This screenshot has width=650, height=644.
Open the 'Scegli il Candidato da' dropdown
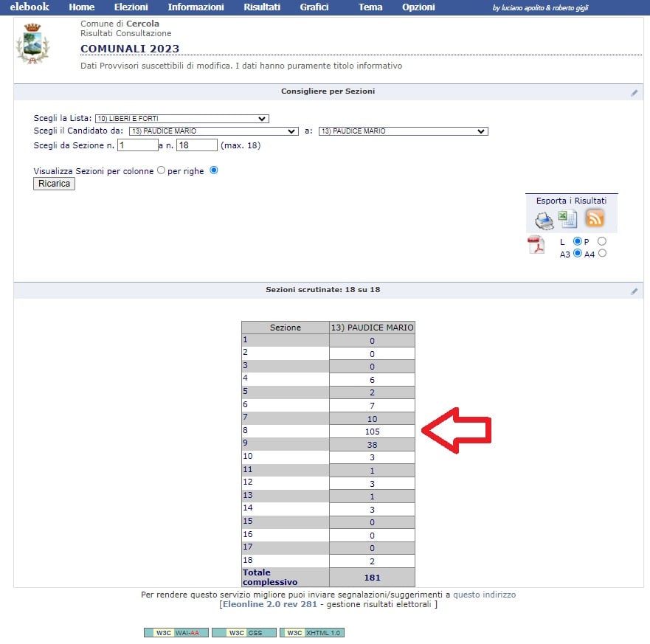point(213,131)
